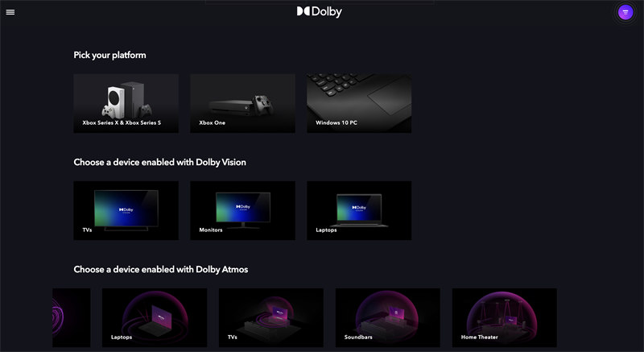Click the Monitors label text
Screen dimensions: 644x352
pyautogui.click(x=211, y=230)
